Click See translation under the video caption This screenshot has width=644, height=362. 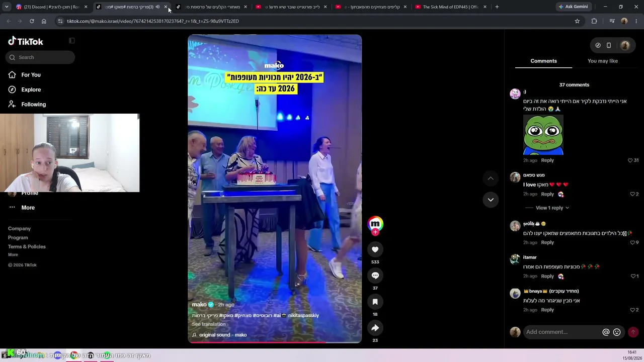[209, 324]
